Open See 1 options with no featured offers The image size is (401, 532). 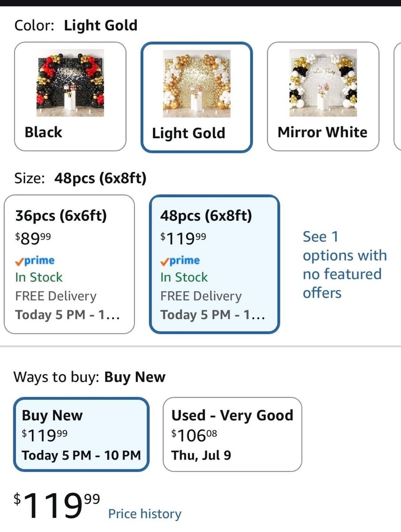[x=345, y=265]
